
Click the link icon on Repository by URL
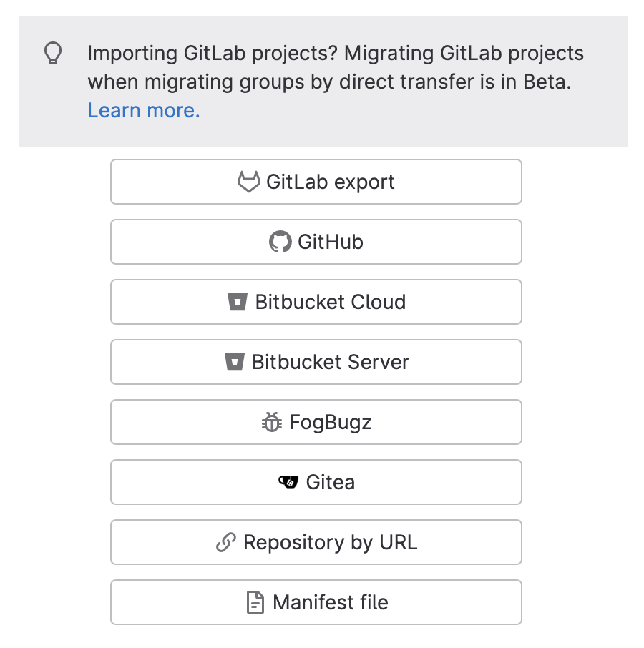click(x=227, y=542)
